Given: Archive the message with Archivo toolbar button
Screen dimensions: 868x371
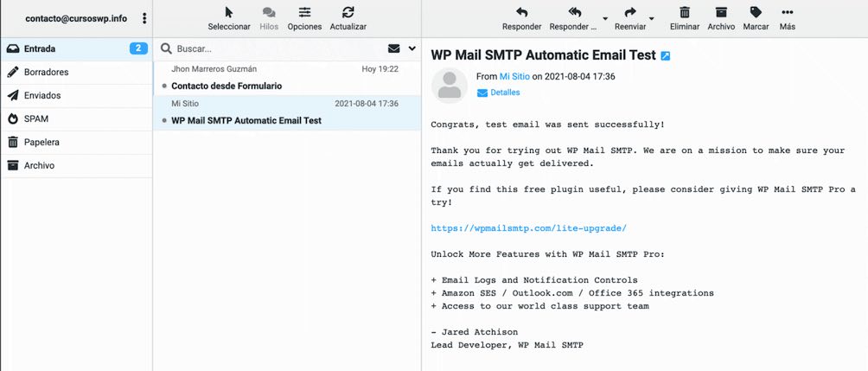Looking at the screenshot, I should pyautogui.click(x=721, y=18).
